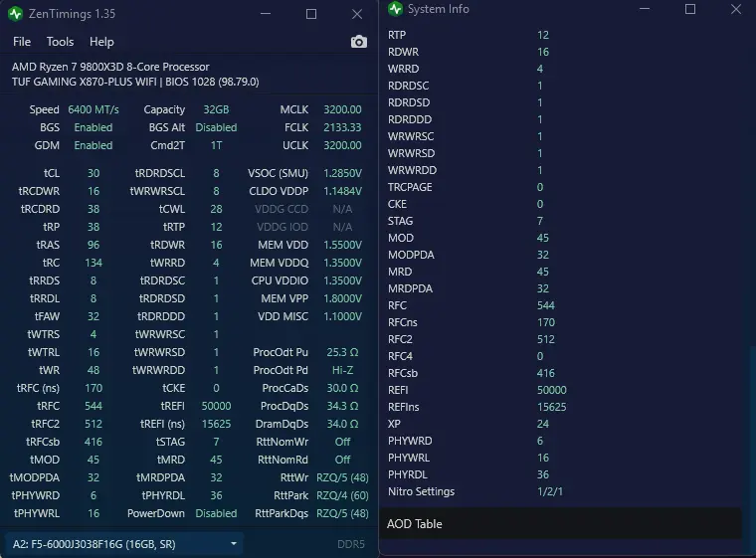Image resolution: width=756 pixels, height=558 pixels.
Task: Click the MEM VDD voltage 1.5500V
Action: 342,245
